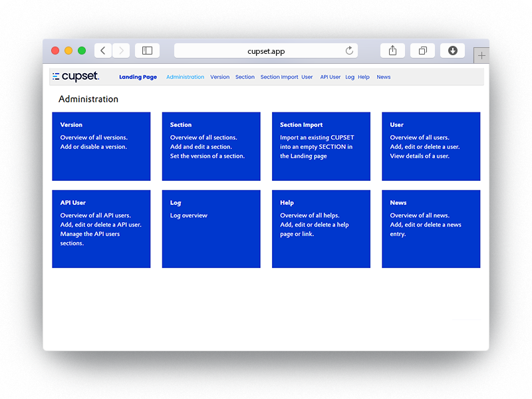The height and width of the screenshot is (399, 532).
Task: Show the tab overview icon
Action: [x=422, y=51]
